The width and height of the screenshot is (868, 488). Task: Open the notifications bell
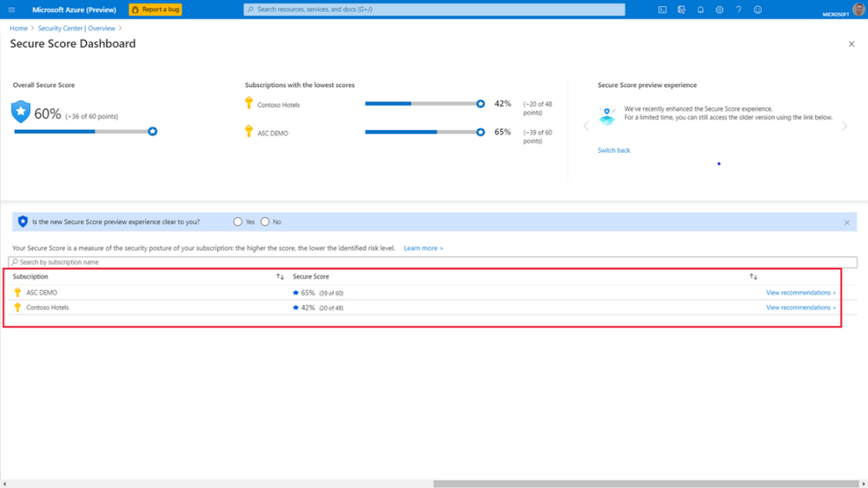tap(700, 10)
